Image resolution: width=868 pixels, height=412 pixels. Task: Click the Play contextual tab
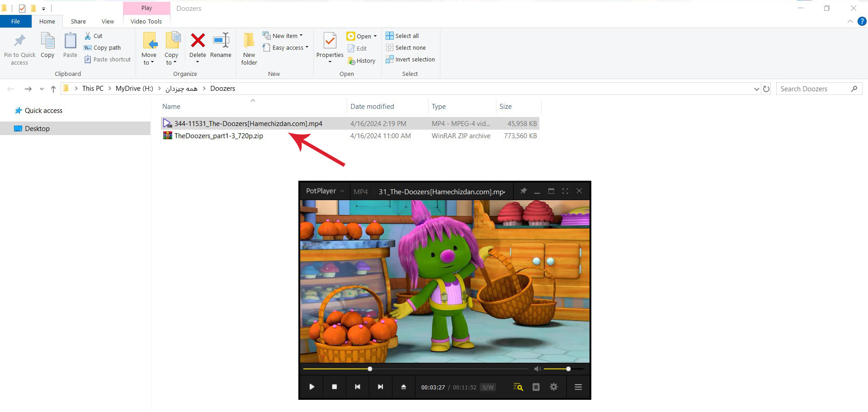pos(146,8)
